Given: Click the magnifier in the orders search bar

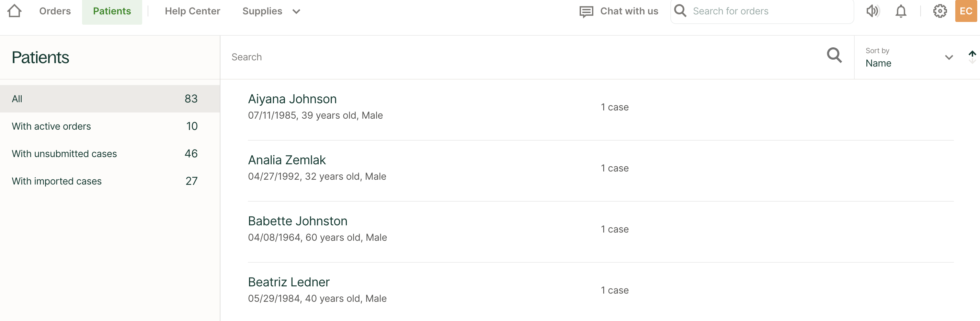Looking at the screenshot, I should tap(680, 11).
